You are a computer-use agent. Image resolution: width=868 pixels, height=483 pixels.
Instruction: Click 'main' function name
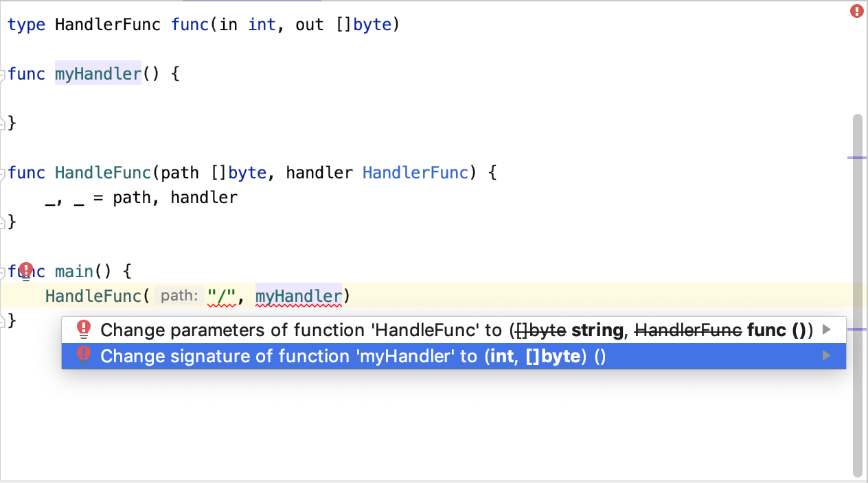click(74, 272)
